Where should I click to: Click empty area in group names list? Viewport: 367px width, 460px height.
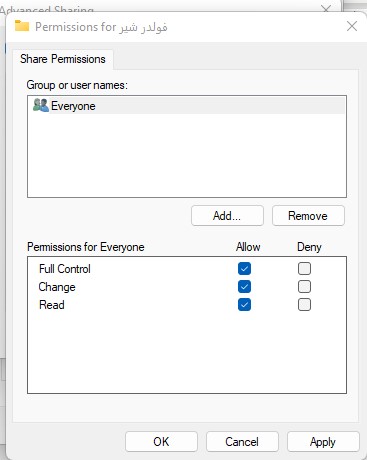click(187, 155)
